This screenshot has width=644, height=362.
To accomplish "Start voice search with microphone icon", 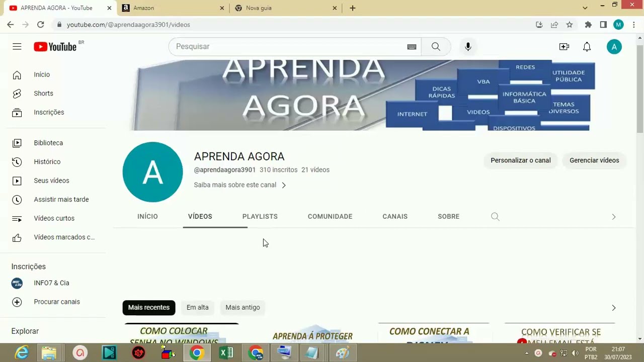I will [x=468, y=47].
